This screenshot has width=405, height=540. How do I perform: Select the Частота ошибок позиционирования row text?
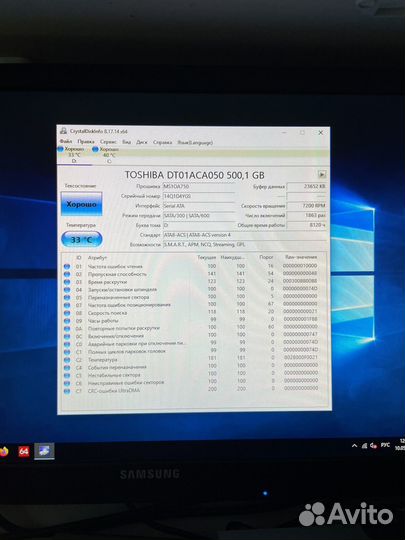(129, 305)
